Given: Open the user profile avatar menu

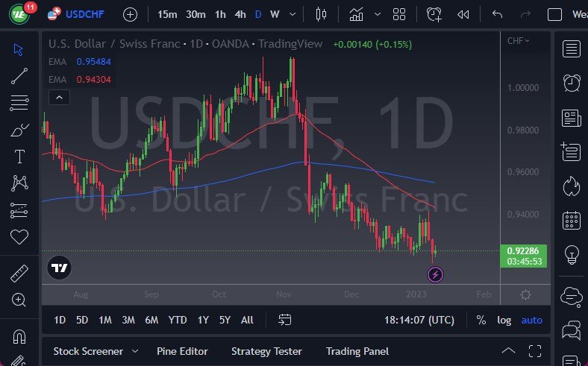Looking at the screenshot, I should (19, 14).
